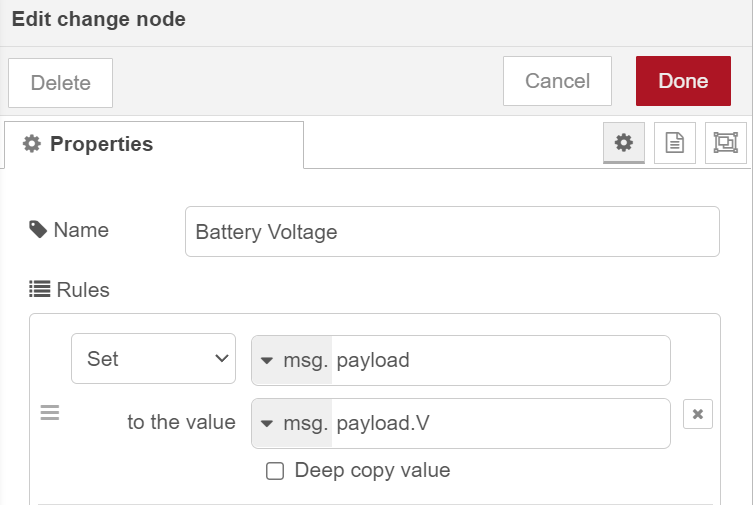Open the Set action dropdown

pos(153,359)
